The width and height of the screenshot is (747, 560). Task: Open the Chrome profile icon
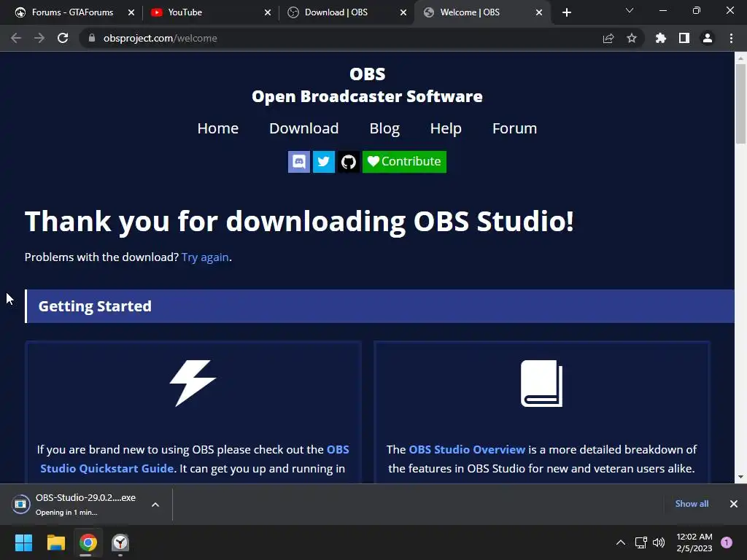(708, 38)
